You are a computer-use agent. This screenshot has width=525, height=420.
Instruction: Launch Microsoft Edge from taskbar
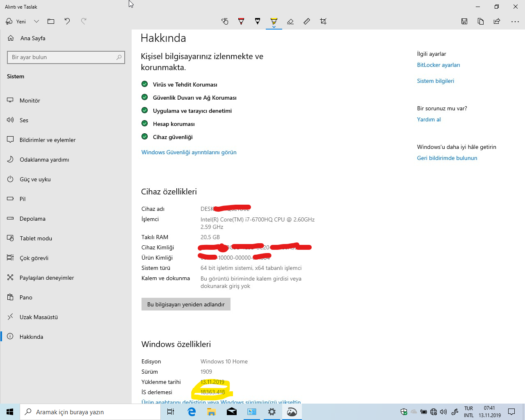pos(192,412)
